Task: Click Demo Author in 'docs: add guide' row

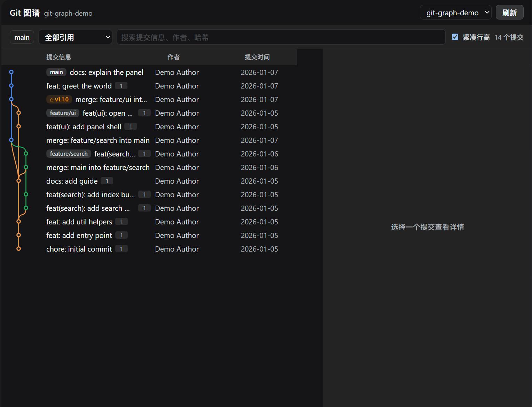Action: click(x=177, y=181)
